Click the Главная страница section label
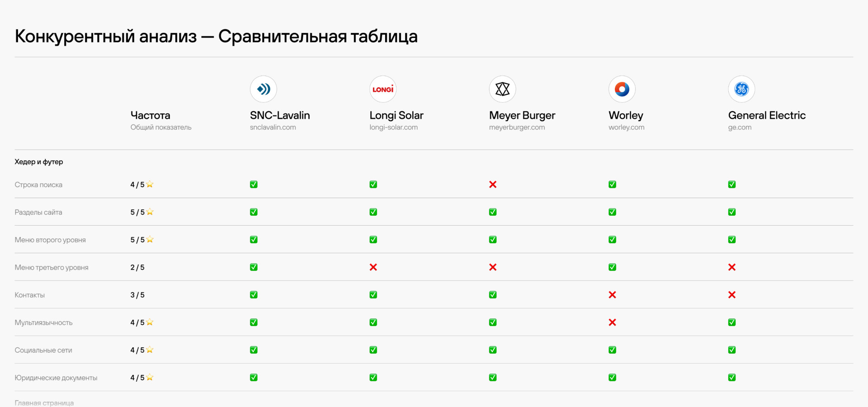This screenshot has height=407, width=868. tap(44, 402)
